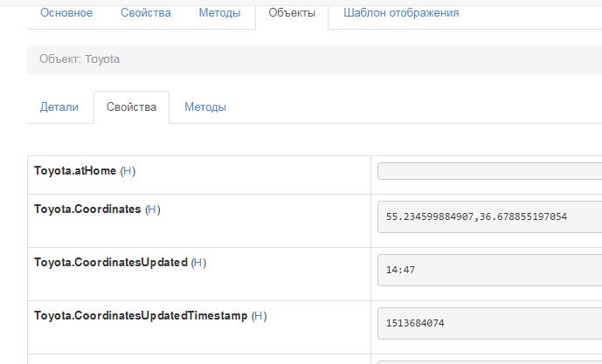Open Шаблон отображения tab

pyautogui.click(x=401, y=13)
